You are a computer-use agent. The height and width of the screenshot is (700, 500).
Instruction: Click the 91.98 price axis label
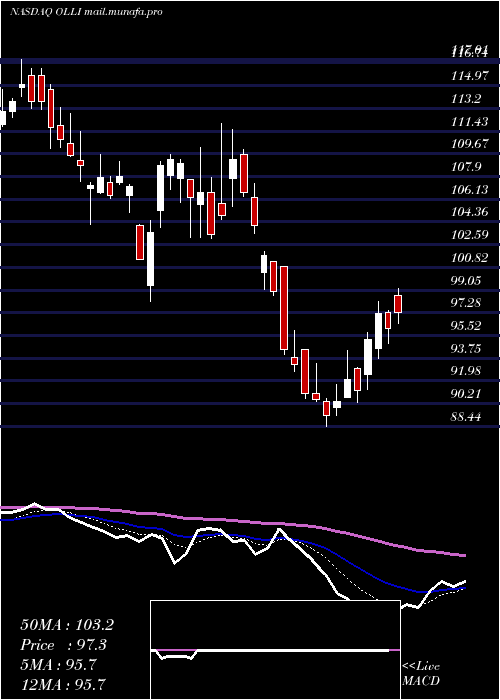[466, 371]
